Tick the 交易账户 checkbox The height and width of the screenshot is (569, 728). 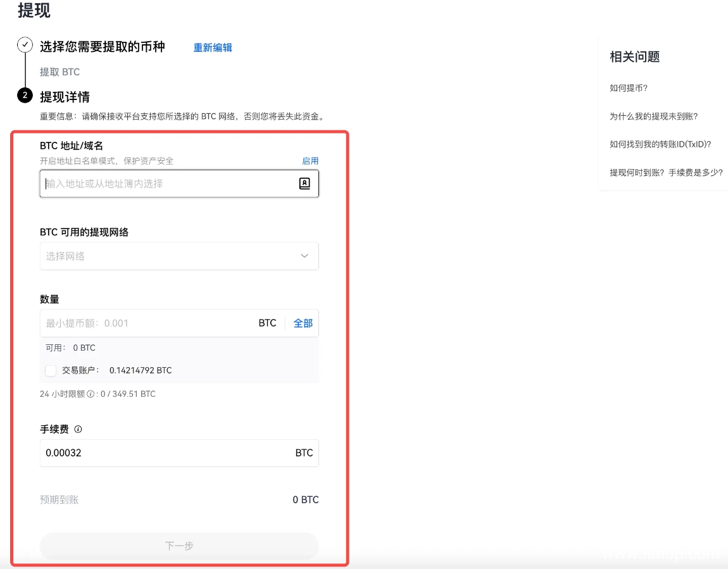click(51, 370)
